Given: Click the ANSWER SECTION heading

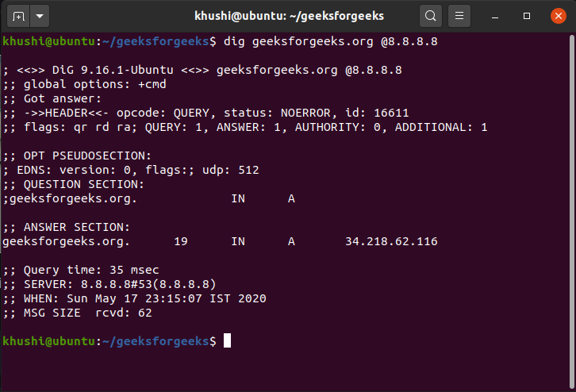Looking at the screenshot, I should (x=67, y=228).
